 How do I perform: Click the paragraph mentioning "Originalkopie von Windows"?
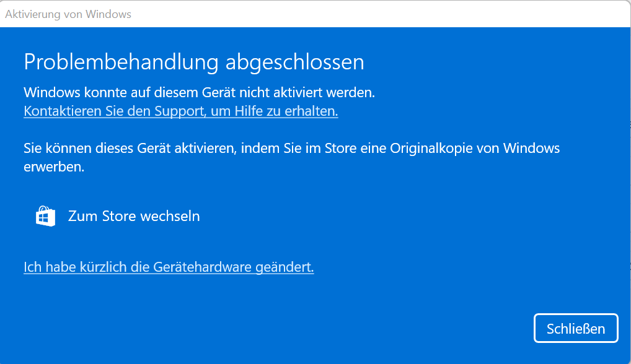coord(292,157)
